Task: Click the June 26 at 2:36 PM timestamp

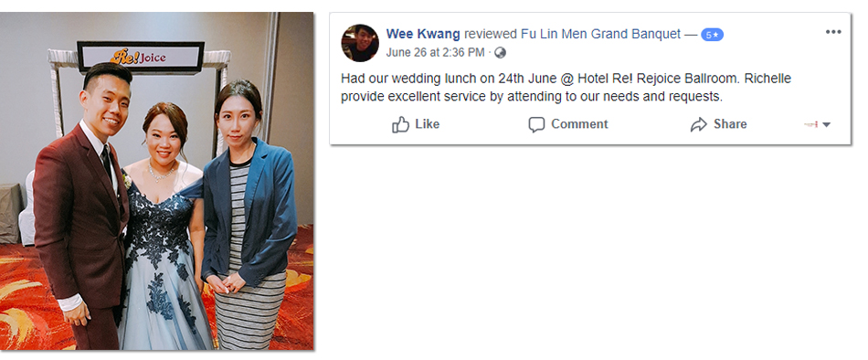Action: click(435, 53)
